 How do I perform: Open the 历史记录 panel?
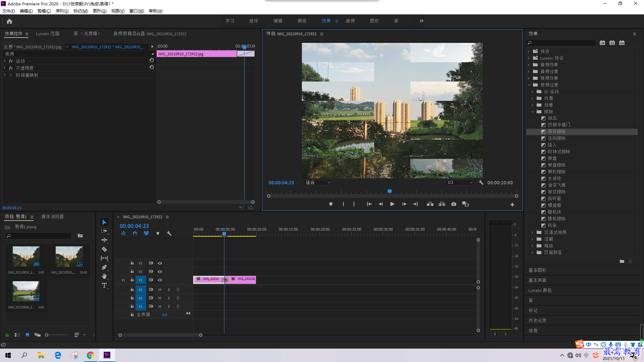tap(537, 321)
